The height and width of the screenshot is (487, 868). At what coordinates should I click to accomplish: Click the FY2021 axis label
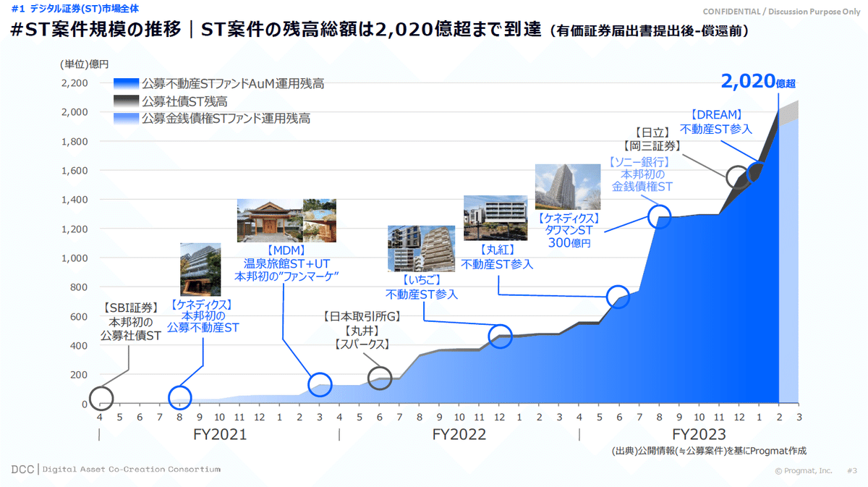(x=220, y=435)
